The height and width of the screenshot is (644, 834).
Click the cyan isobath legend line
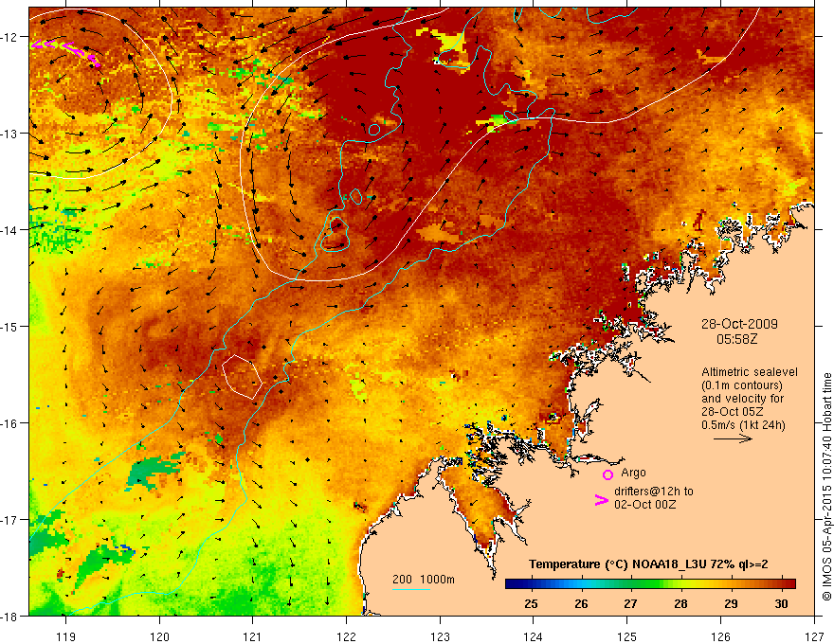tap(411, 589)
